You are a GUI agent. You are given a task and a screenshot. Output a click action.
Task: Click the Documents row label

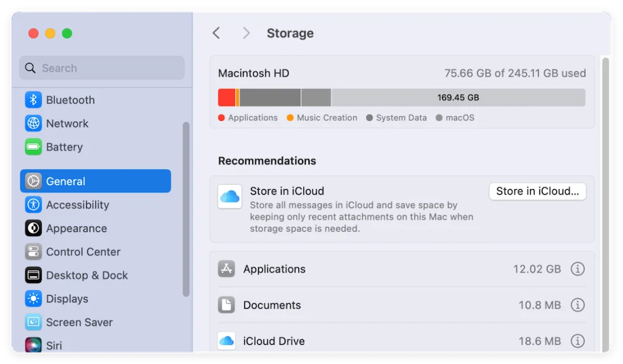[272, 305]
